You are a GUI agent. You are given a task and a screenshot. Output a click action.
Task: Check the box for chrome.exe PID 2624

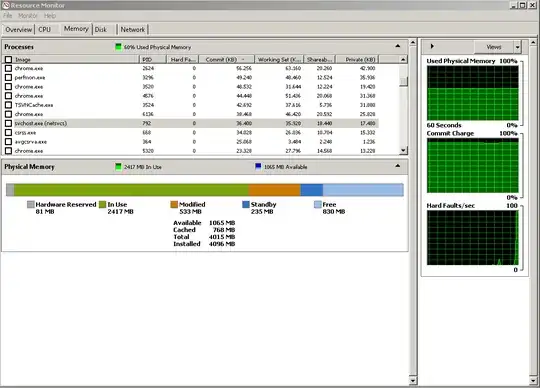pos(9,68)
